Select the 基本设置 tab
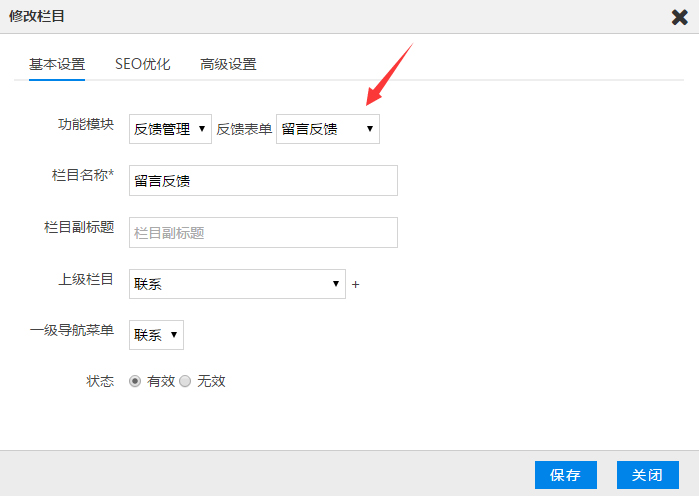The image size is (699, 496). [x=57, y=64]
